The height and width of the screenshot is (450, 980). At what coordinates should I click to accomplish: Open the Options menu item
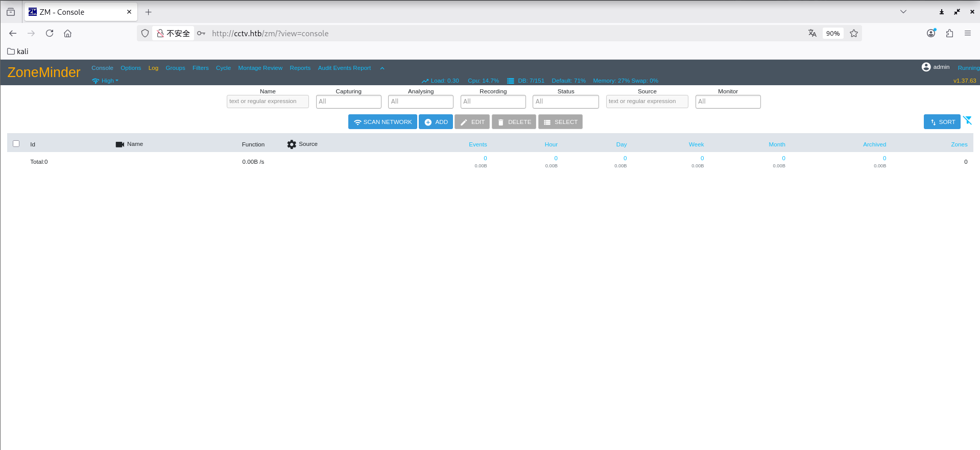131,68
